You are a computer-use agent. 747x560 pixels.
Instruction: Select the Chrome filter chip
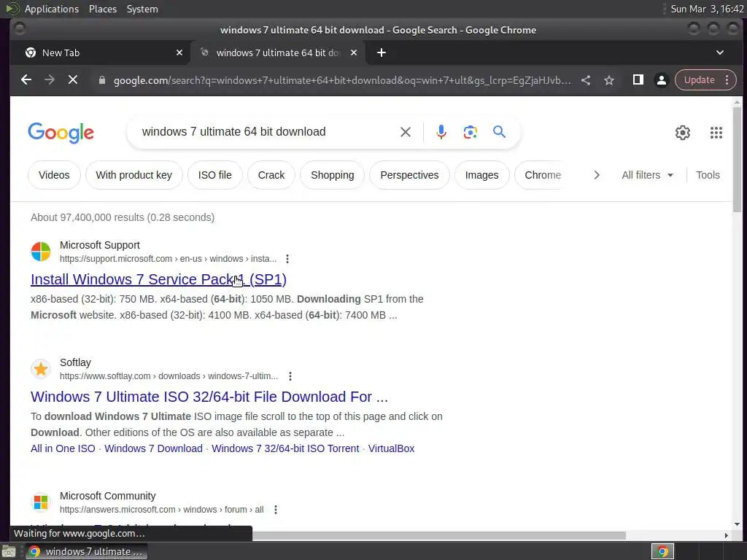542,175
